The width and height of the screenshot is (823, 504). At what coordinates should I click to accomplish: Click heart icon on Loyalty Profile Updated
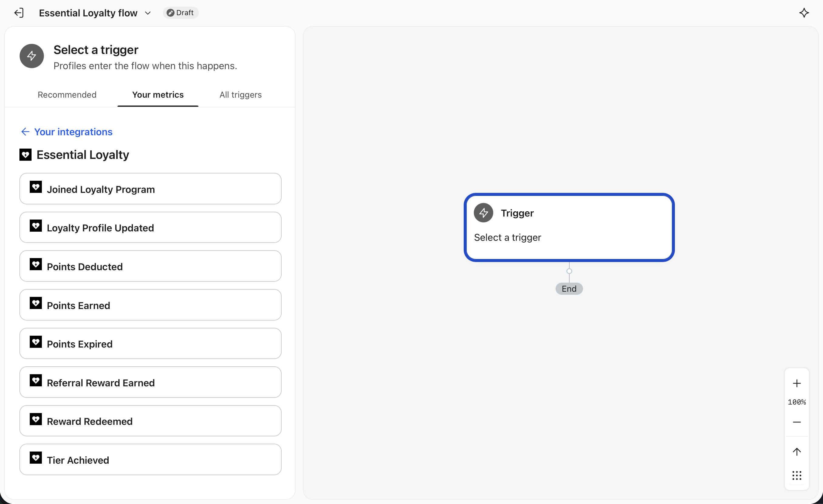click(36, 226)
